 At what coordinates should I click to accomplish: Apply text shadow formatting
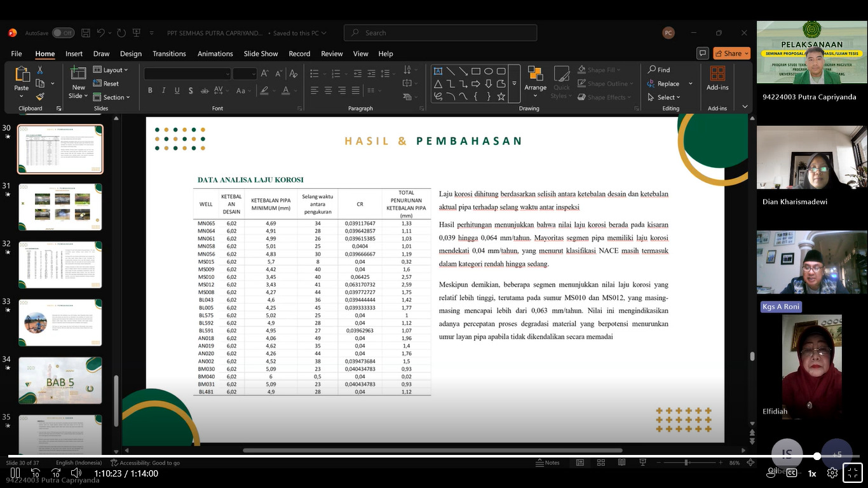click(x=191, y=91)
